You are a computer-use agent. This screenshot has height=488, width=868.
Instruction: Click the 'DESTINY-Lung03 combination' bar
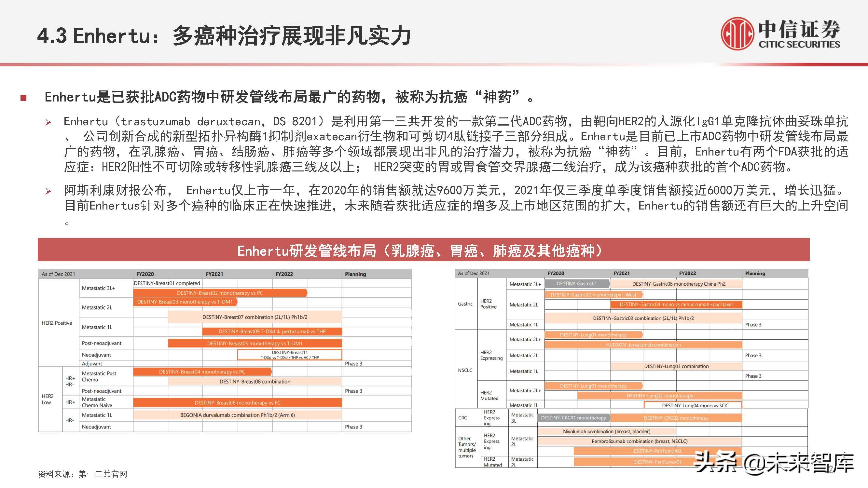point(676,366)
